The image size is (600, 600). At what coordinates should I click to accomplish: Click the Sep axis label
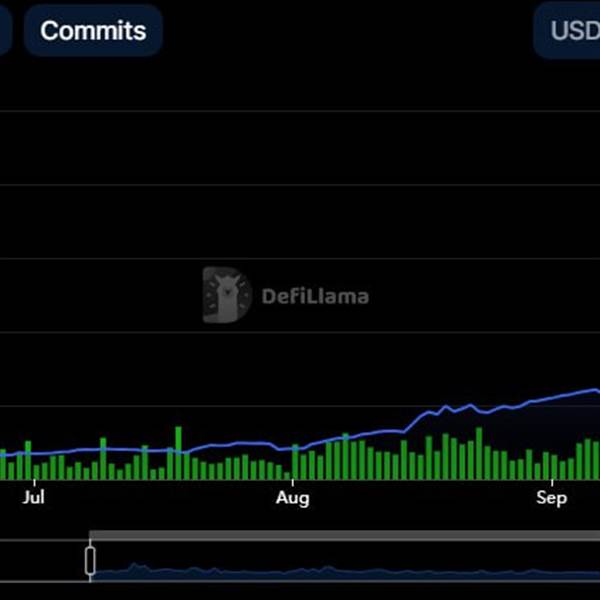[551, 498]
